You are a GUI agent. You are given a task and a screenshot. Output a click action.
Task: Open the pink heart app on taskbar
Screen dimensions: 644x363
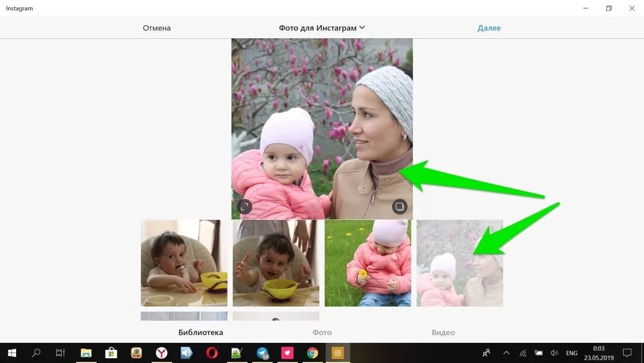[x=287, y=353]
